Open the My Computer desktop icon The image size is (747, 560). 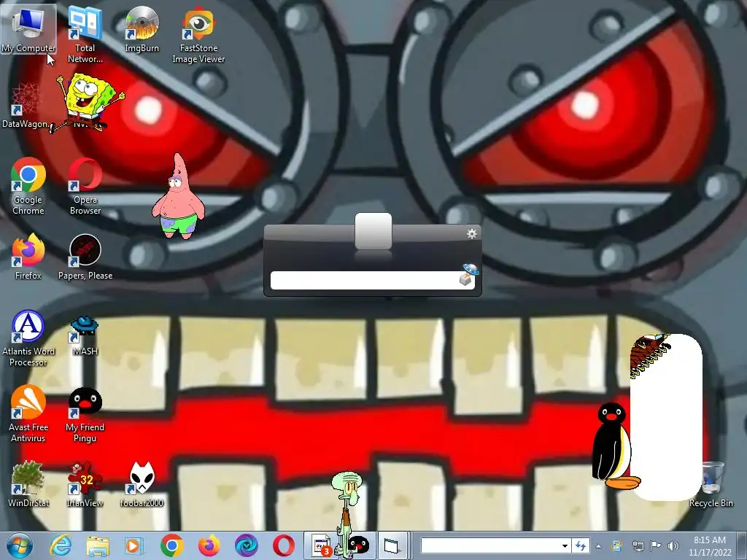pos(28,29)
